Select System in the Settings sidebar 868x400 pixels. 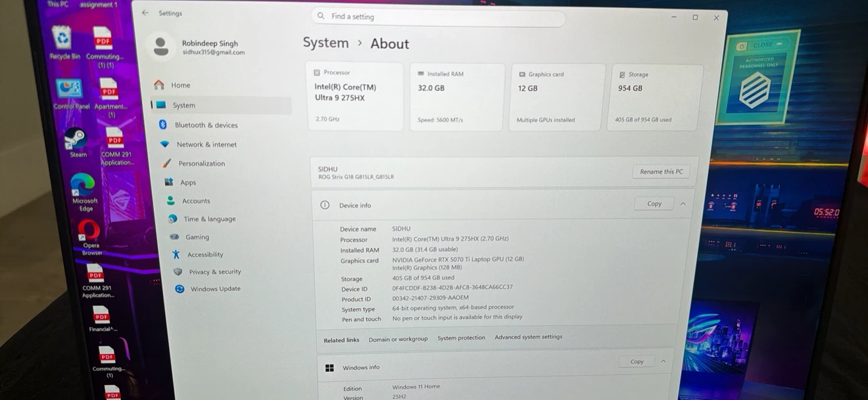(222, 105)
